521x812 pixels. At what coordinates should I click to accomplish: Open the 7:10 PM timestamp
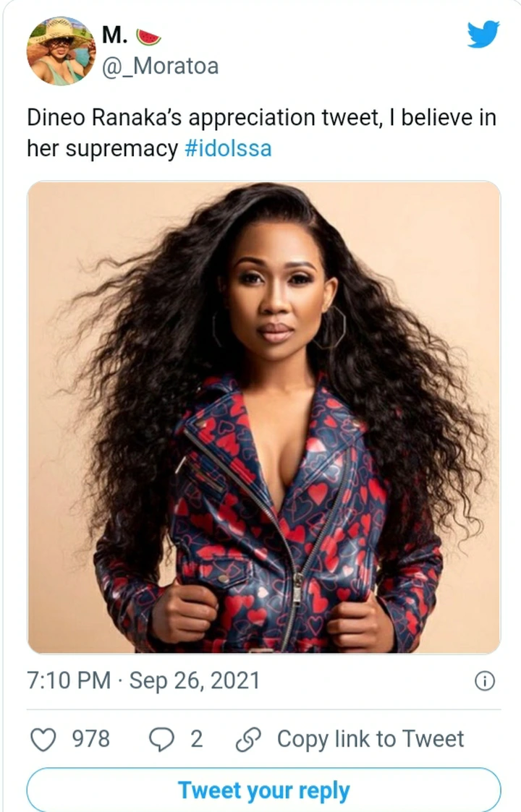click(x=69, y=680)
